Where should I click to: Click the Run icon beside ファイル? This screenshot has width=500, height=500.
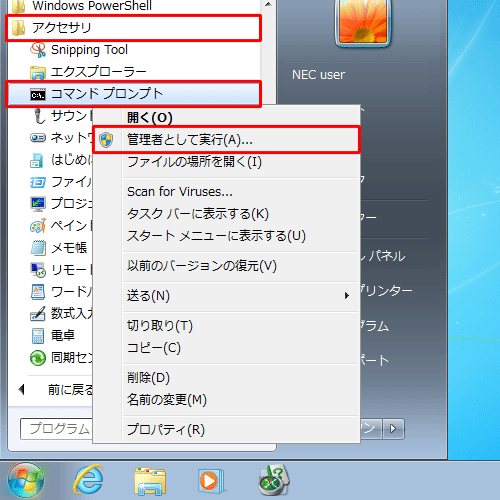click(x=38, y=182)
